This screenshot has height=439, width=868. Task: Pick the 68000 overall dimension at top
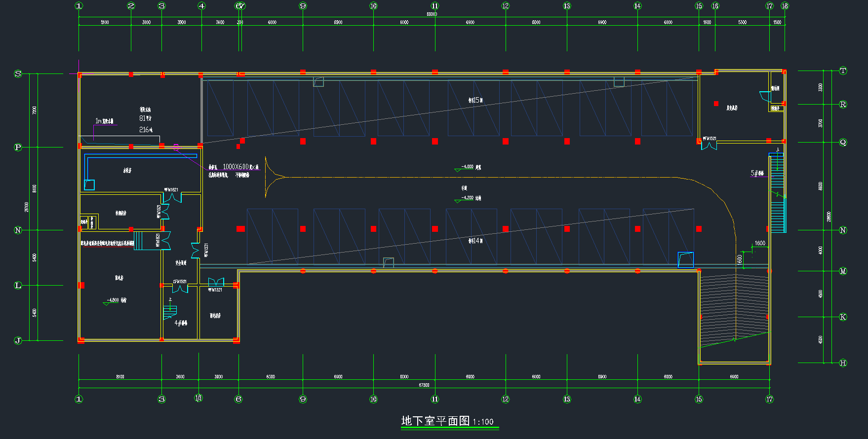coord(432,14)
